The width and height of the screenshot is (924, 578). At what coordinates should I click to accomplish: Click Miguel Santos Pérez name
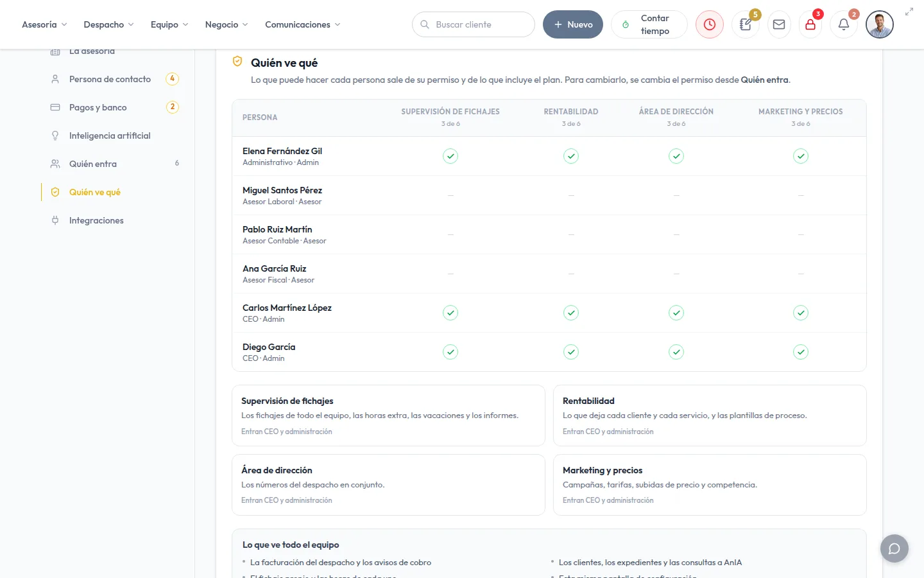(x=282, y=190)
